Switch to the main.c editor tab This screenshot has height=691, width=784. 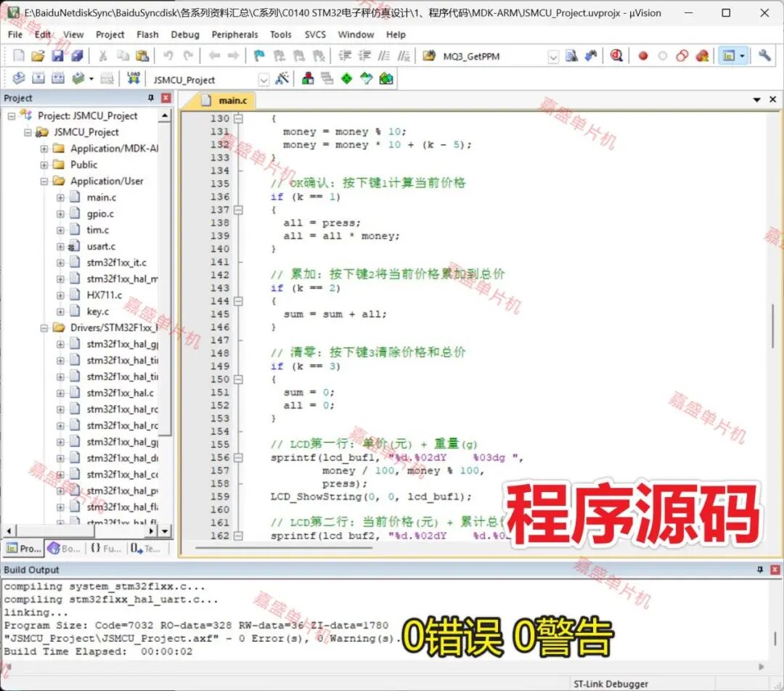[224, 100]
